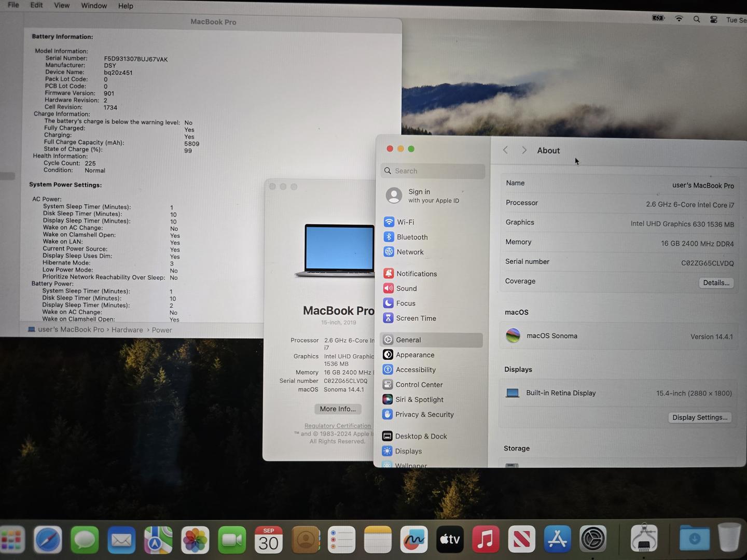Click Hardware in the path bar
The height and width of the screenshot is (560, 747).
(x=127, y=330)
